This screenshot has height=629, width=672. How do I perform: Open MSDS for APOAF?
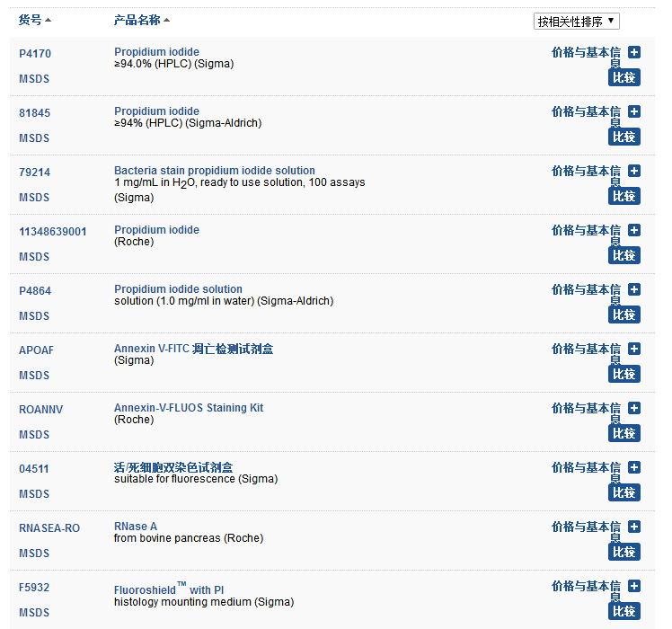coord(34,376)
